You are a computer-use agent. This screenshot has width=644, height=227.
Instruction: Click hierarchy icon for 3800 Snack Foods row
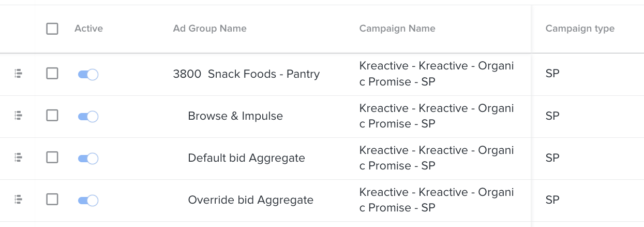(18, 74)
